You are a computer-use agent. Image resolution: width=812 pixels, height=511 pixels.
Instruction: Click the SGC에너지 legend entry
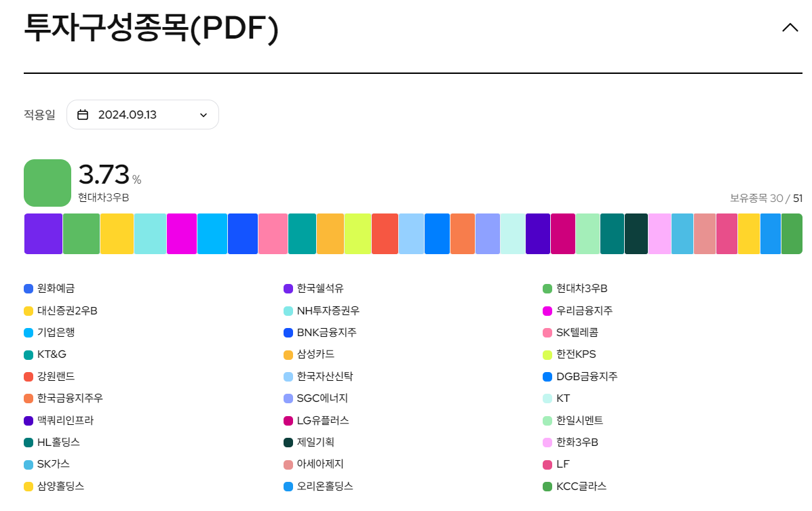pos(316,398)
